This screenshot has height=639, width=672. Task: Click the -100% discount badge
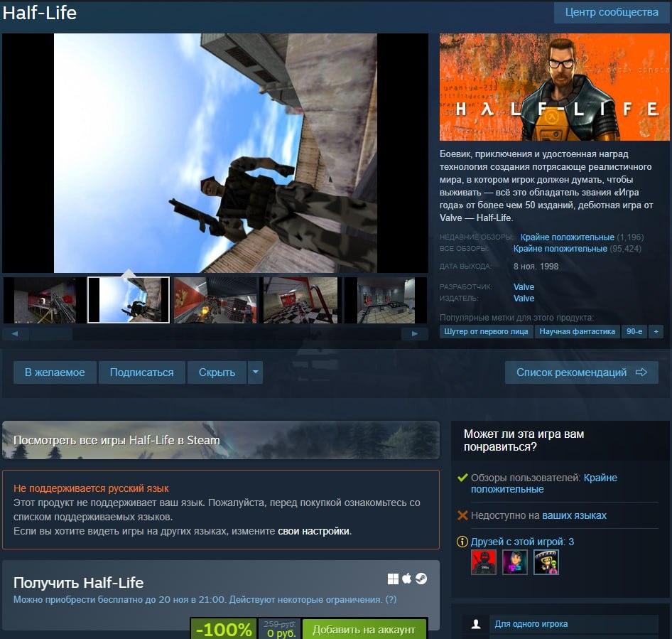224,629
